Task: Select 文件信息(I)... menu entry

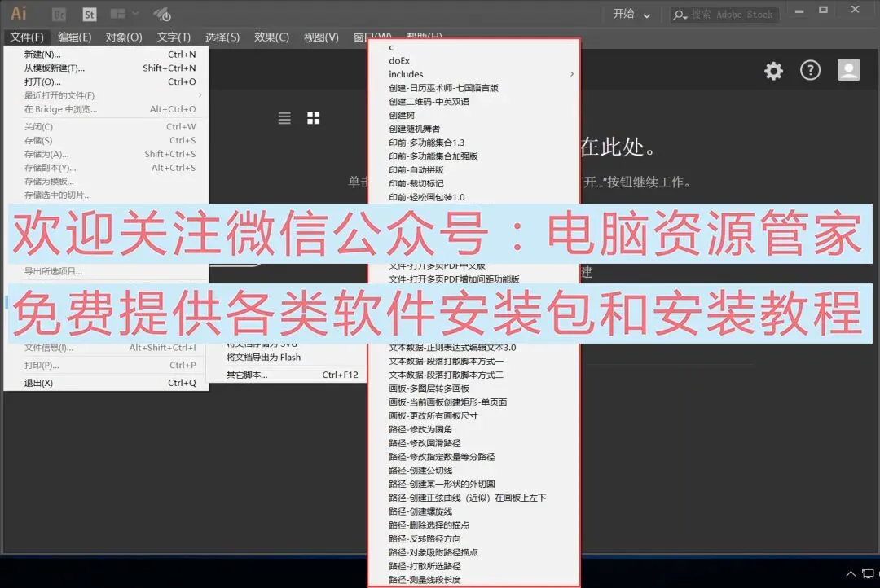Action: click(x=106, y=347)
